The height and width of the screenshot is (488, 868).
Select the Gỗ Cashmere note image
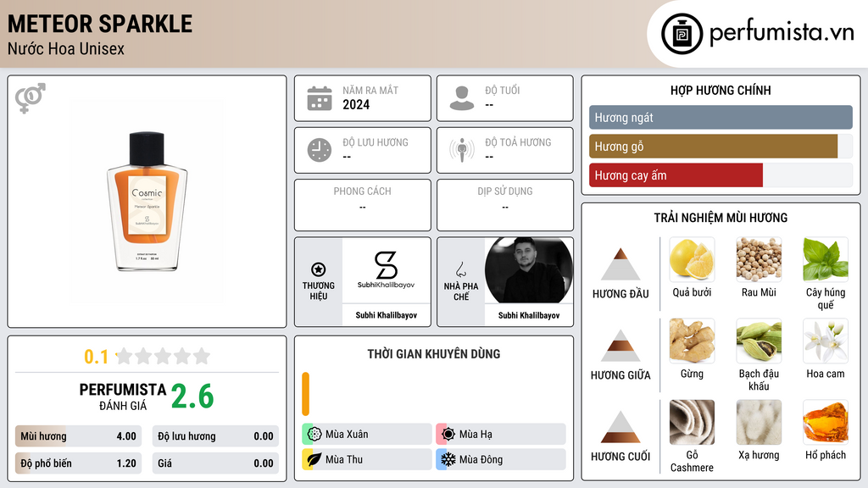pos(692,422)
